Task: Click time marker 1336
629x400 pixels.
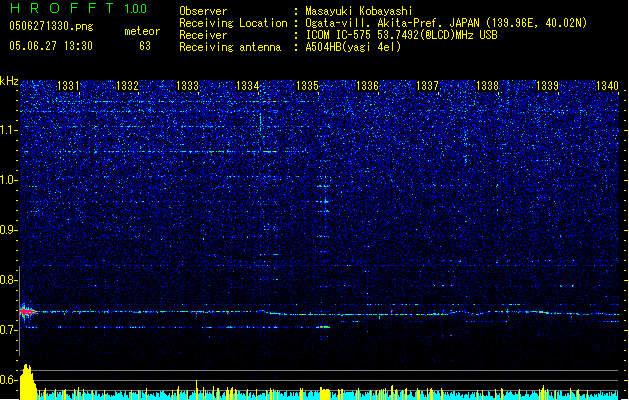Action: tap(367, 86)
